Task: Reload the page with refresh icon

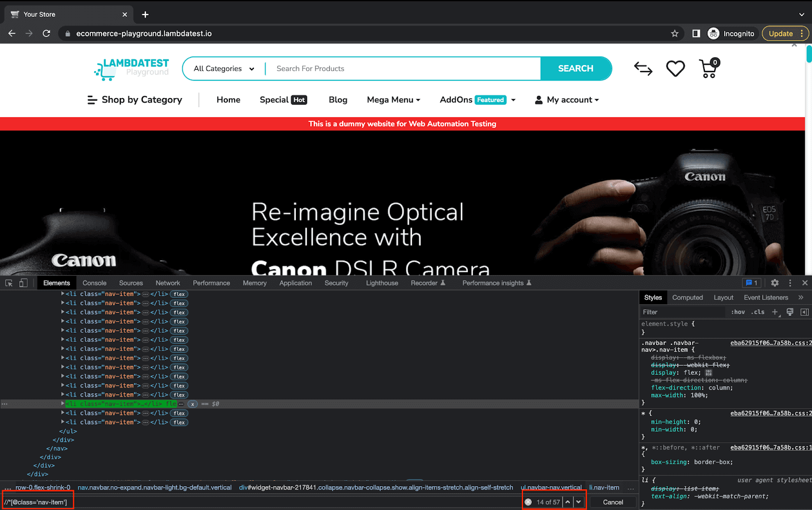Action: 46,34
